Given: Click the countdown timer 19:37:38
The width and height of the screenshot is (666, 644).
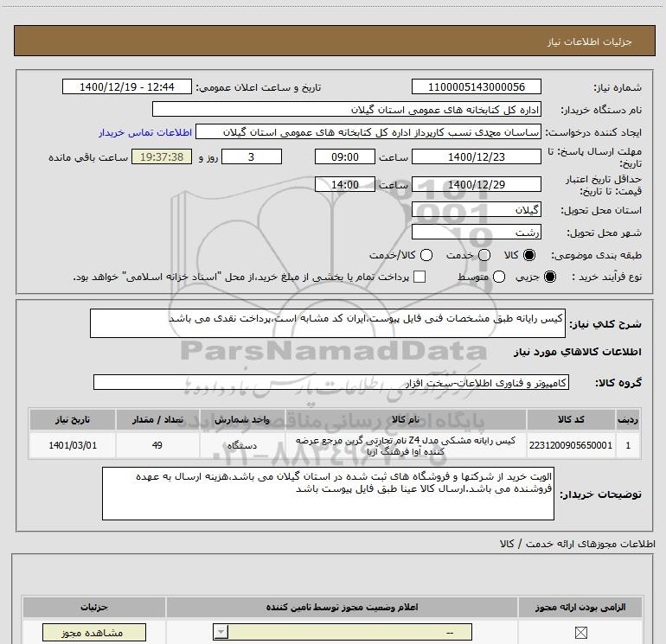Looking at the screenshot, I should point(162,156).
